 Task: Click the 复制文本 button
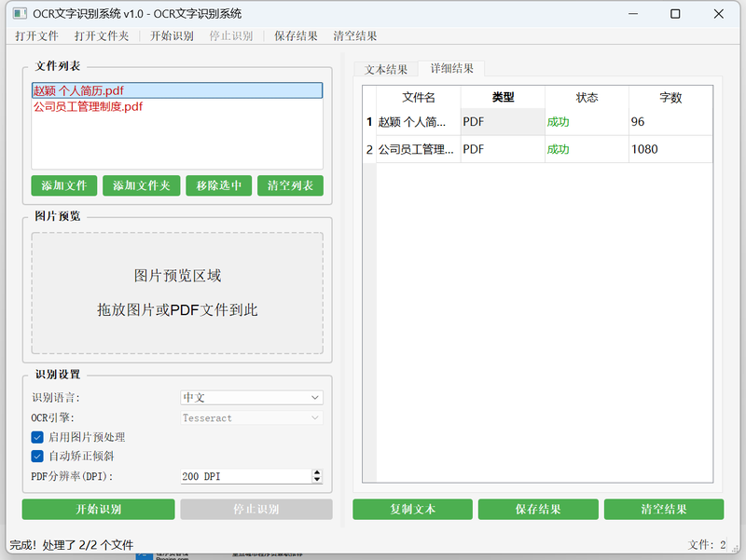(412, 510)
